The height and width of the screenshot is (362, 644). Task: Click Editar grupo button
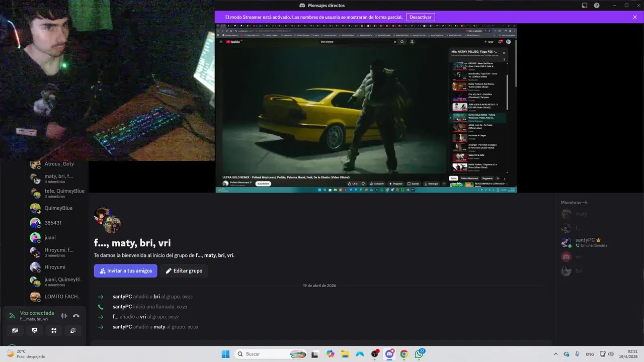(x=184, y=270)
